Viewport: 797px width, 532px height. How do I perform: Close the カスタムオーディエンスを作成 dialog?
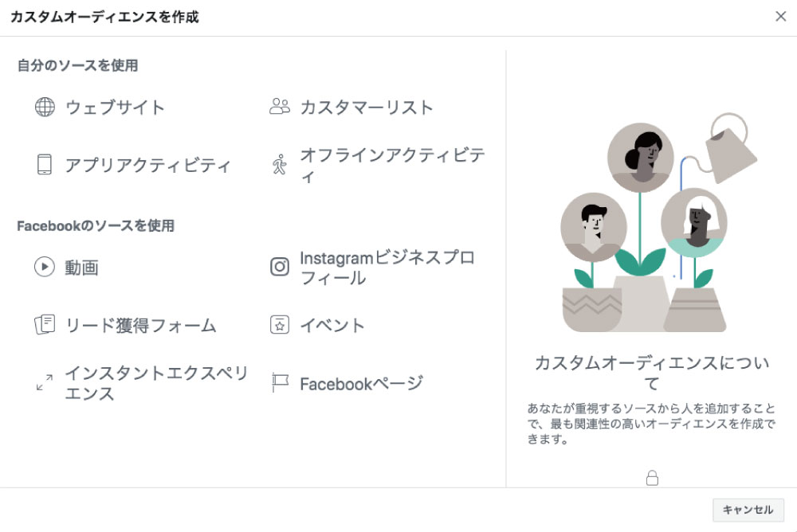[781, 16]
